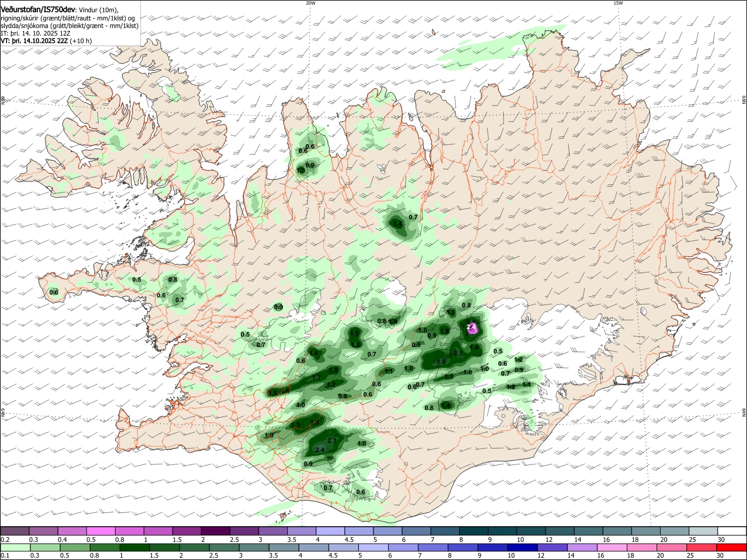The image size is (747, 560).
Task: Click the '0.1' label on the rain scale
Action: pos(4,556)
